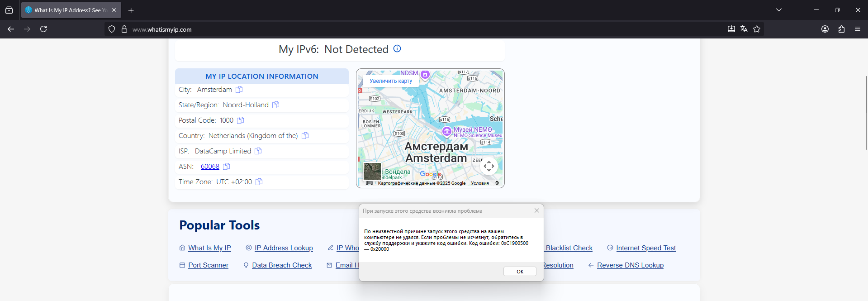Translate this page icon
This screenshot has height=301, width=868.
[744, 29]
